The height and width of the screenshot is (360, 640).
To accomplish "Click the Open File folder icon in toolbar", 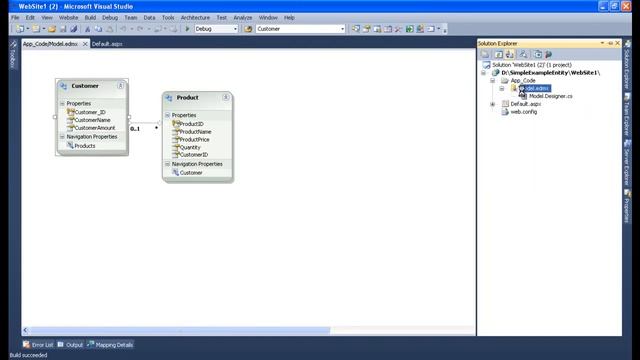I will click(52, 29).
